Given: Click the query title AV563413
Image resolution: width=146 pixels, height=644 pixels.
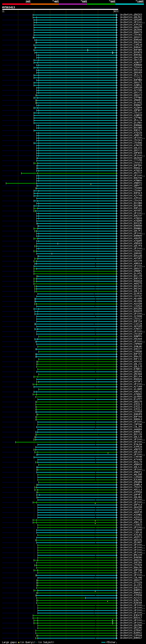Looking at the screenshot, I should tap(8, 8).
